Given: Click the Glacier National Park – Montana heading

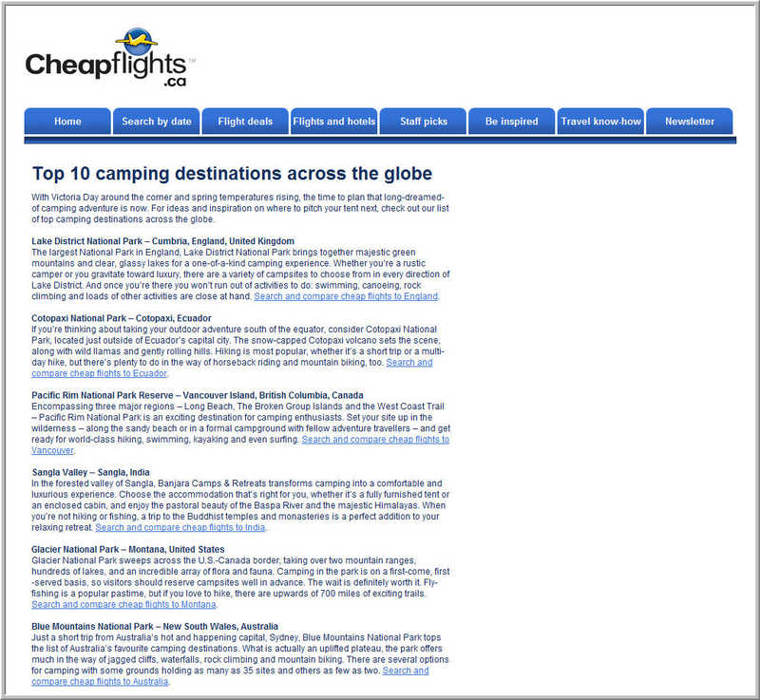Looking at the screenshot, I should pos(128,549).
